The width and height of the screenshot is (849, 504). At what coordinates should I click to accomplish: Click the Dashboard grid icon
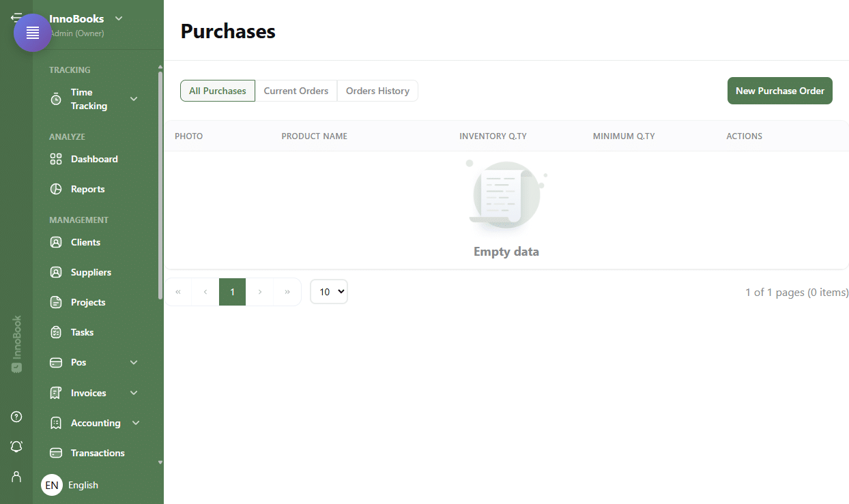pos(56,159)
